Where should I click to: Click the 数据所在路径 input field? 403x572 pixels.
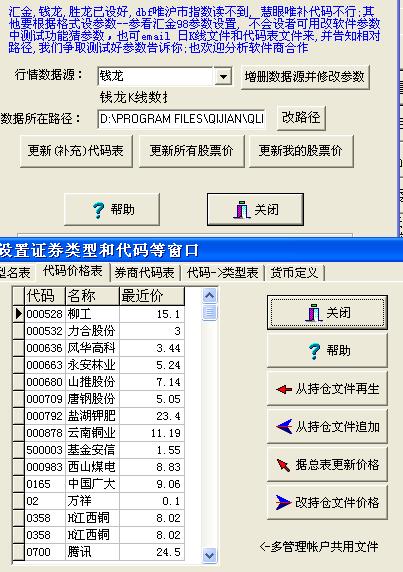(181, 119)
